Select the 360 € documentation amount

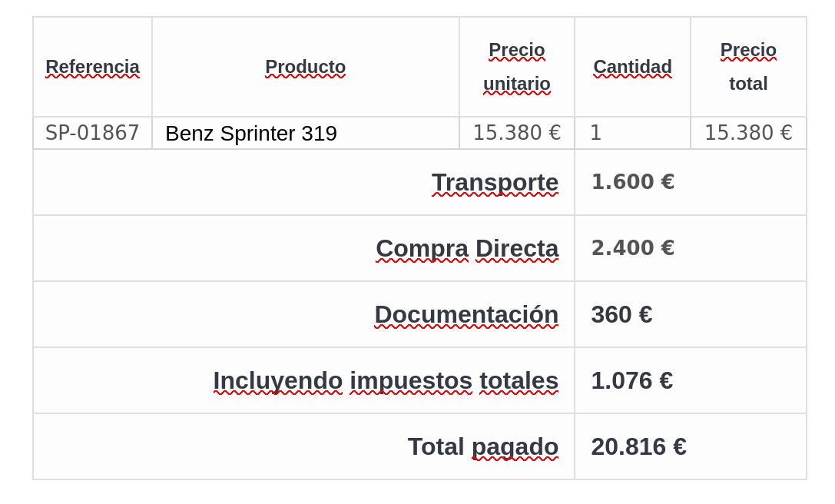pos(621,315)
